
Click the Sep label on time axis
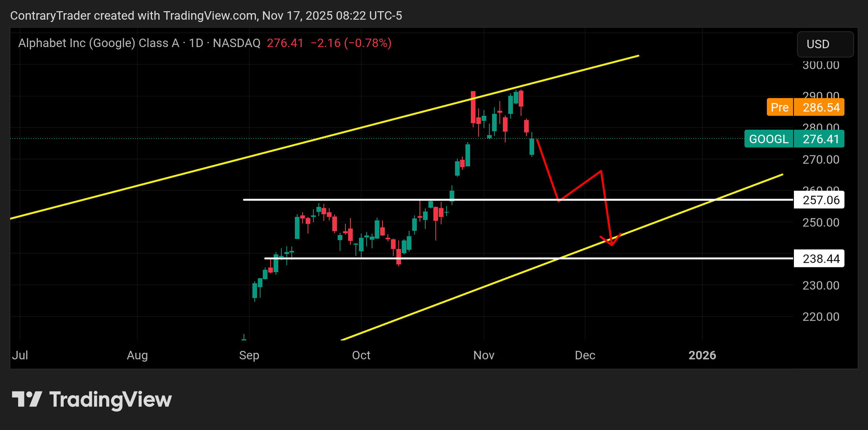point(249,355)
